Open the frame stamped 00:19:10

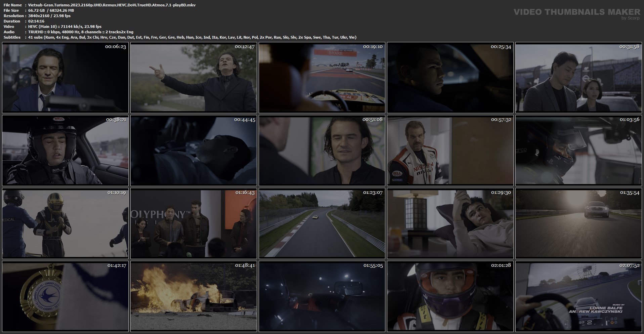(322, 78)
